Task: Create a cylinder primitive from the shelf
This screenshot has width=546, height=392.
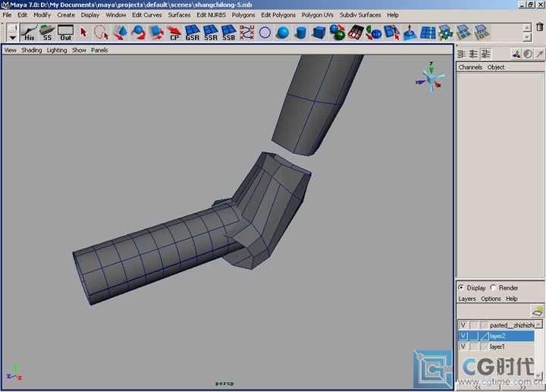Action: click(301, 33)
